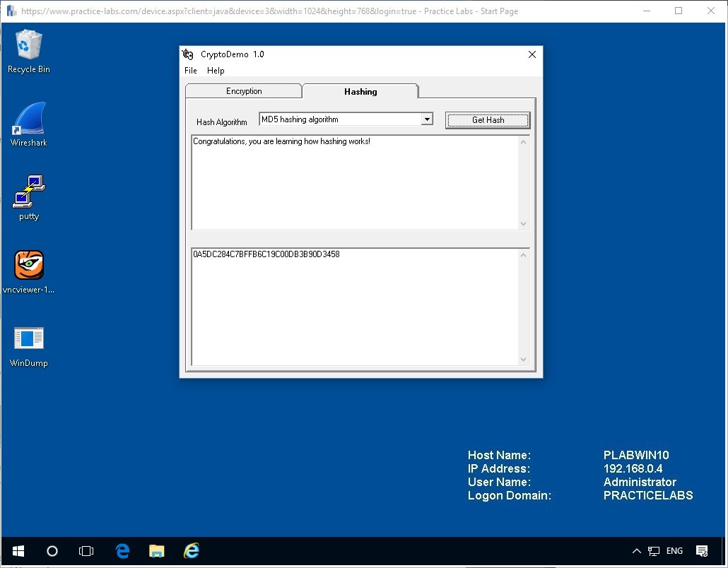Launch Microsoft Edge from the taskbar

click(x=122, y=551)
